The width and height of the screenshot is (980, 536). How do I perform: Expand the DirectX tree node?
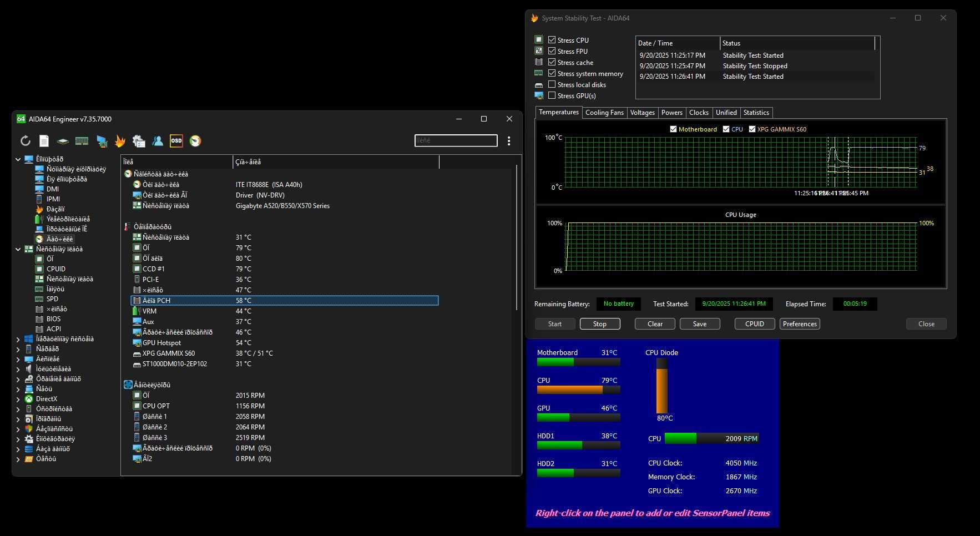18,399
